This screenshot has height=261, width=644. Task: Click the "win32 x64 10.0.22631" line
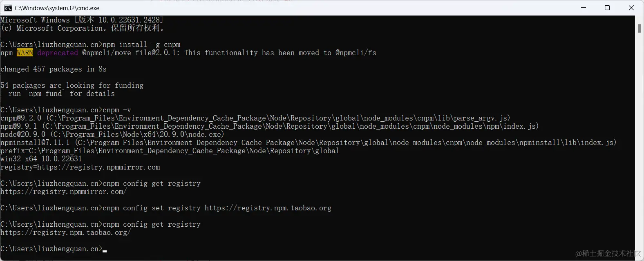41,159
